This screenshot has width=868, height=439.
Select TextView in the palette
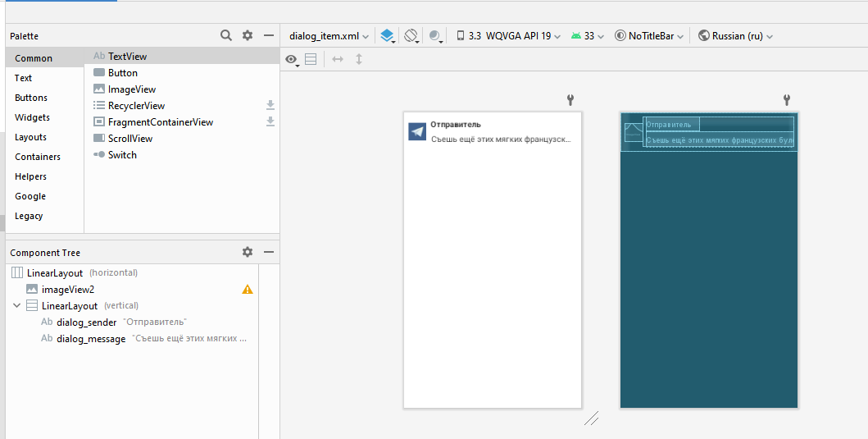pos(182,56)
